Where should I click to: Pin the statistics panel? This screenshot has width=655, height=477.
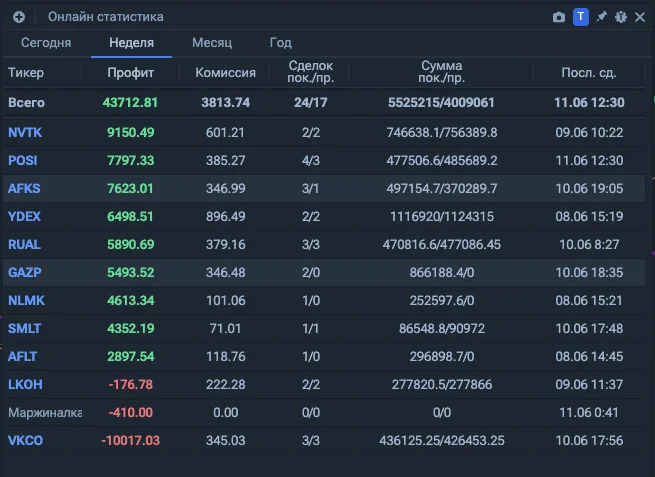601,17
